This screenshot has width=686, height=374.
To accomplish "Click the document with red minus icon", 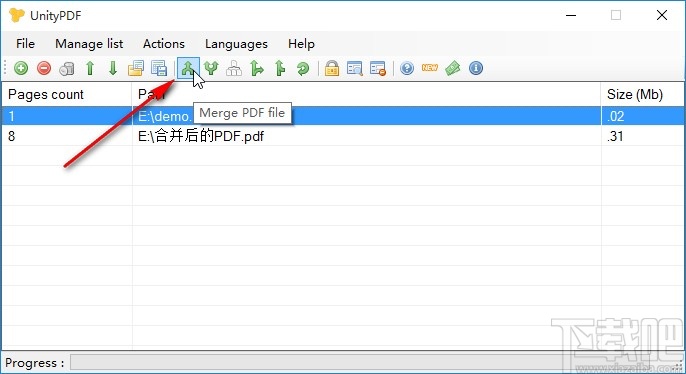I will [378, 68].
